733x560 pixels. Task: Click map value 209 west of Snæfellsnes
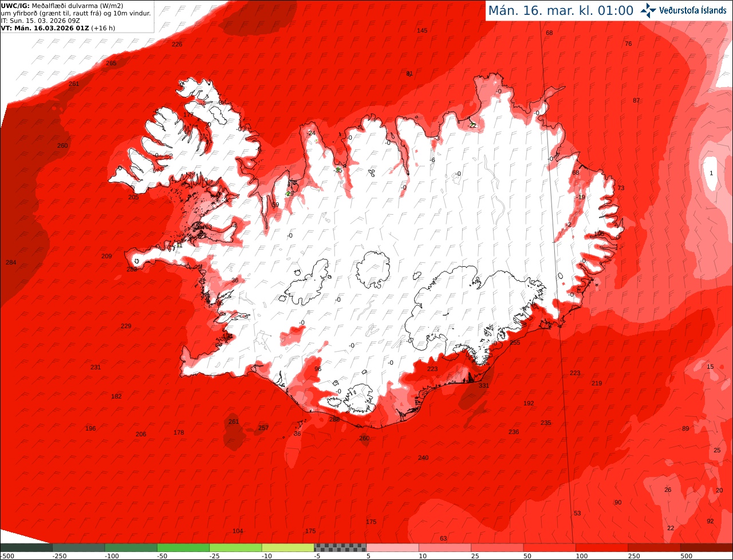pyautogui.click(x=107, y=256)
